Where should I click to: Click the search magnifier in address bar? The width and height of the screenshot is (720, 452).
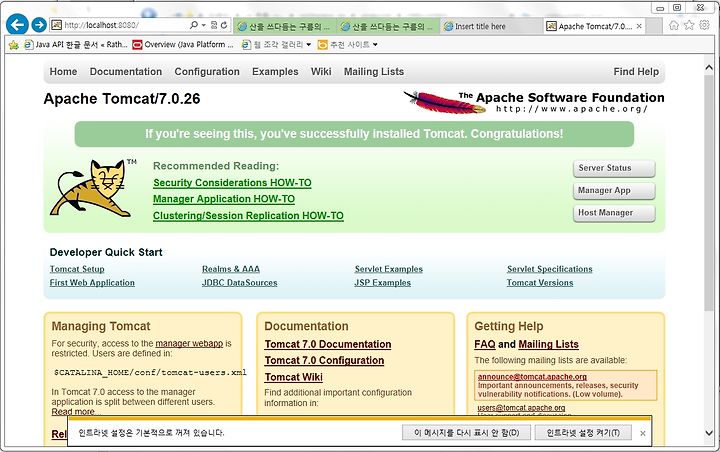point(194,25)
